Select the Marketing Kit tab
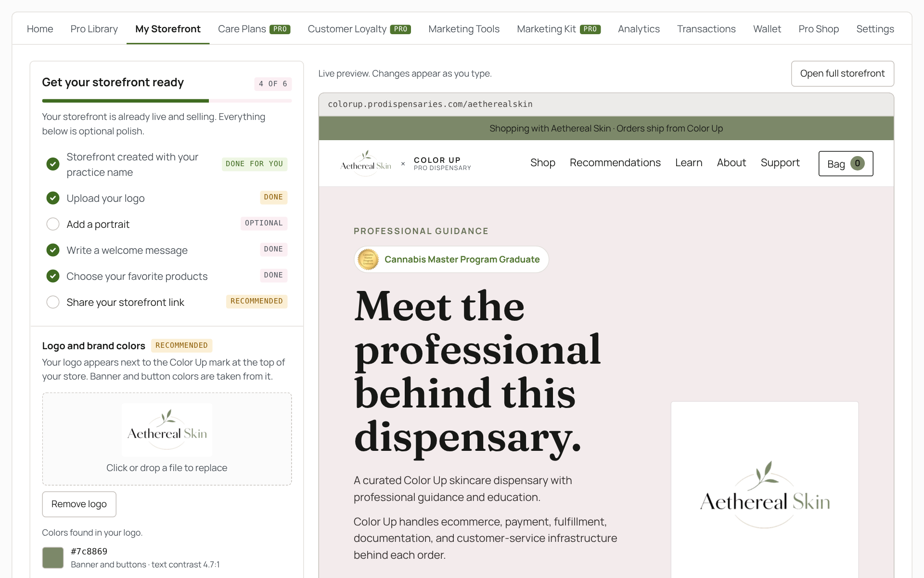The image size is (924, 578). [559, 29]
